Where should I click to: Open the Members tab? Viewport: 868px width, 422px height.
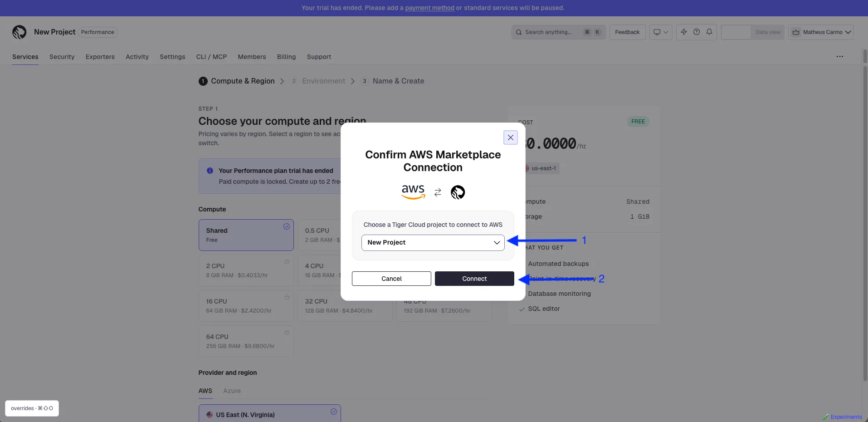point(252,57)
